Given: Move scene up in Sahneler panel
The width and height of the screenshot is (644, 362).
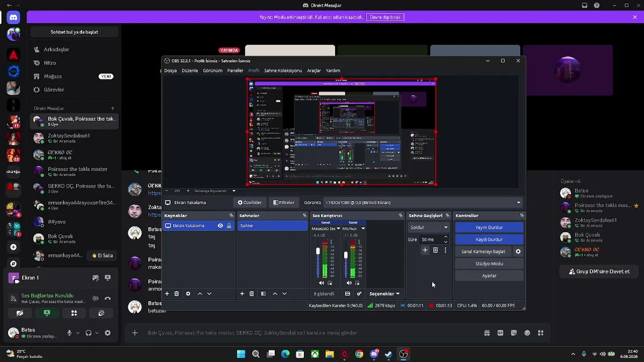Looking at the screenshot, I should point(275,294).
